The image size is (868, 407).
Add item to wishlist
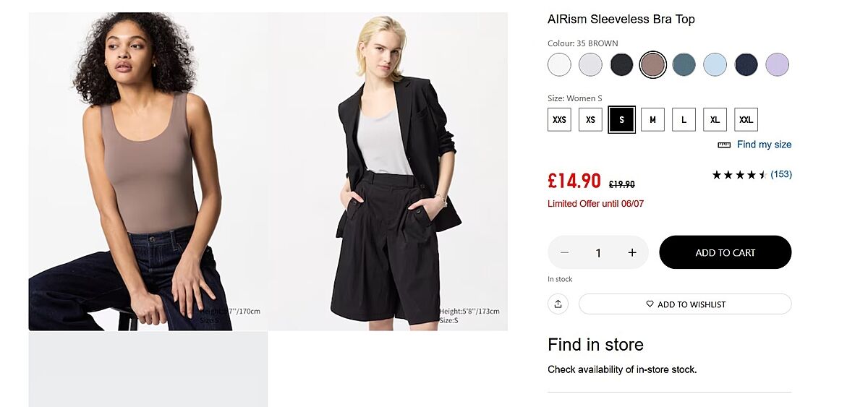click(685, 304)
